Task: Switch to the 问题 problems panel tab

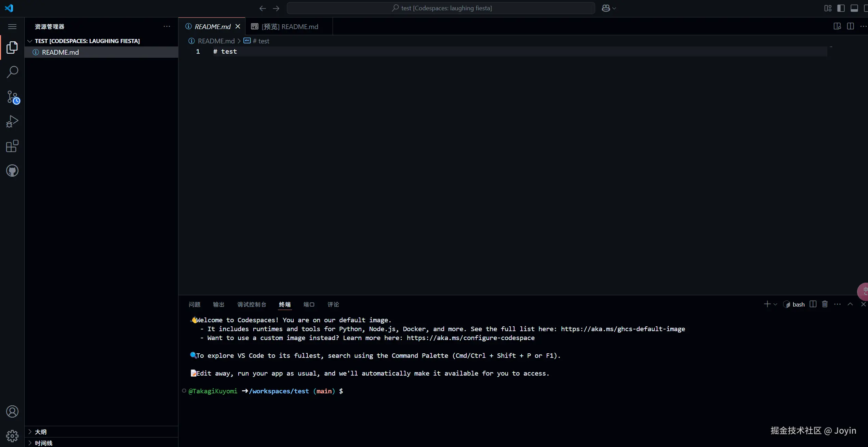Action: (194, 304)
